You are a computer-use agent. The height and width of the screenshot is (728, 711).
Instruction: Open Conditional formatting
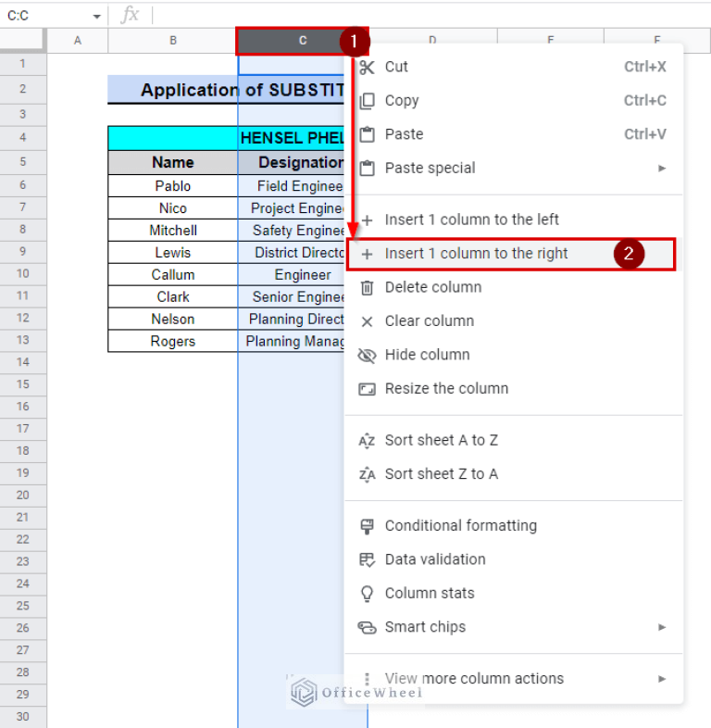514,525
